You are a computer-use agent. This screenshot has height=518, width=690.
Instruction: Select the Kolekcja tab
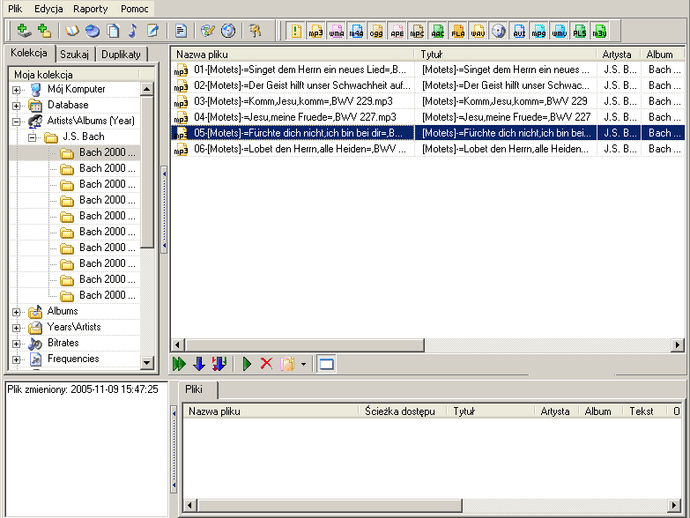click(29, 53)
